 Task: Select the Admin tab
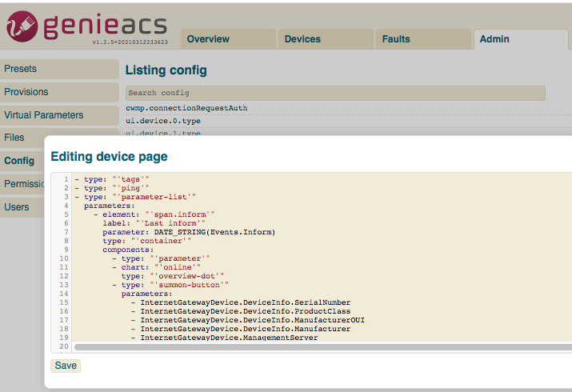tap(494, 39)
